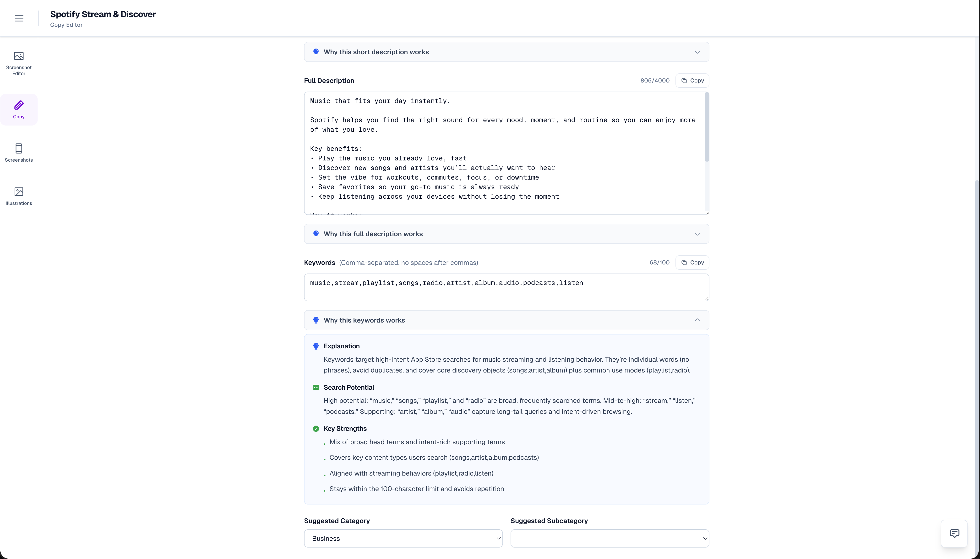
Task: Click 'Music that fits your day' line
Action: click(x=380, y=101)
